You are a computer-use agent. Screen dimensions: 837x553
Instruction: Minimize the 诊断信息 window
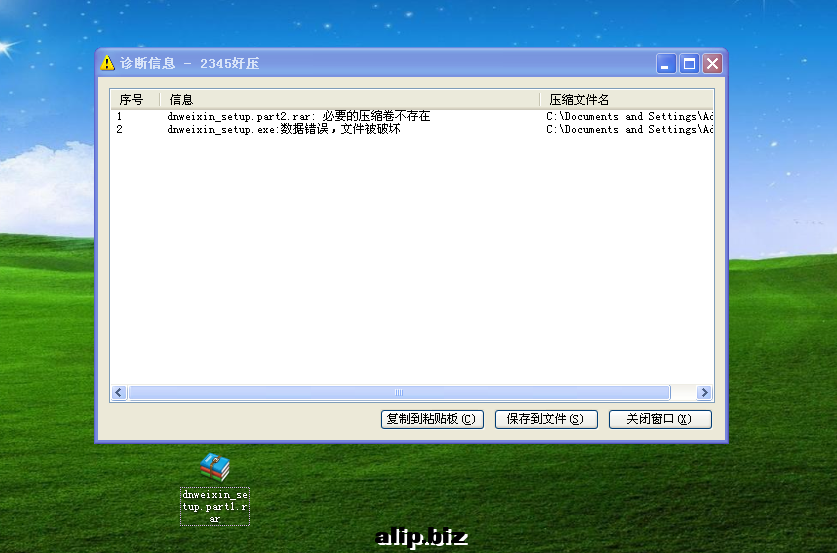(x=666, y=64)
